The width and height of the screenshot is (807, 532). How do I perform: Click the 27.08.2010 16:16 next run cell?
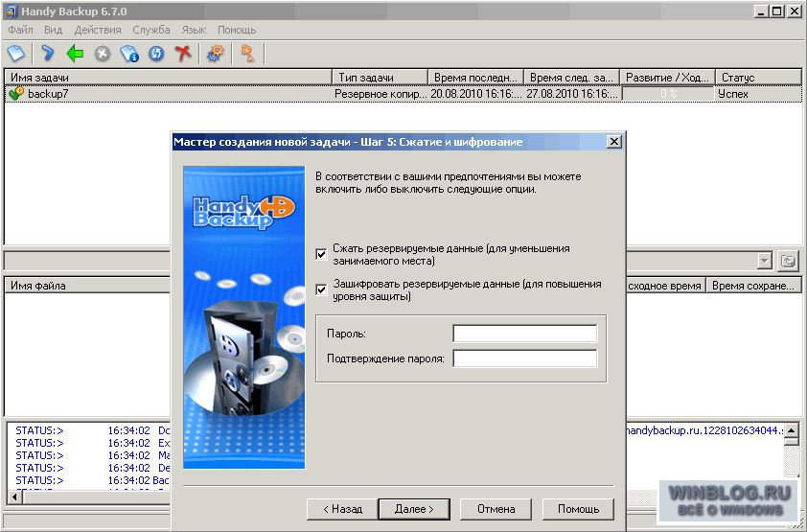pyautogui.click(x=572, y=94)
